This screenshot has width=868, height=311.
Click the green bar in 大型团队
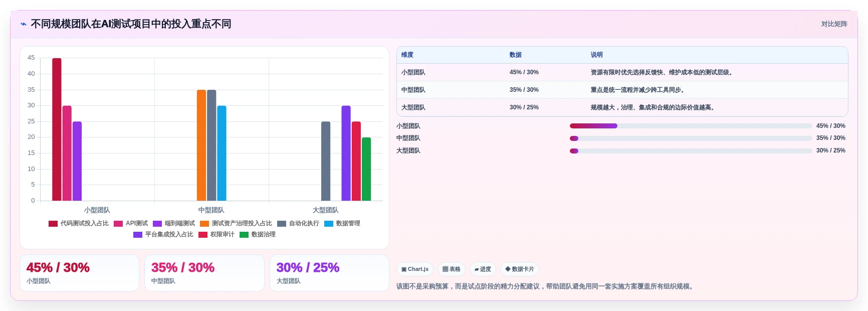[366, 169]
